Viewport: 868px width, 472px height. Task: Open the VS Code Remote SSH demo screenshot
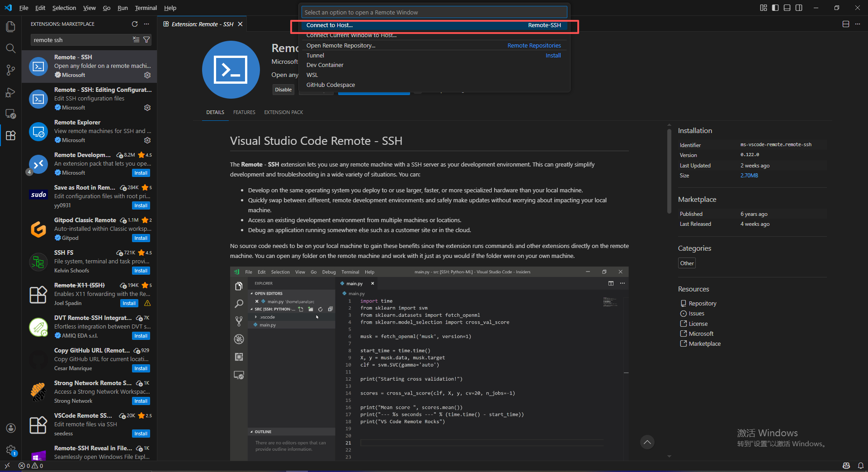(429, 364)
